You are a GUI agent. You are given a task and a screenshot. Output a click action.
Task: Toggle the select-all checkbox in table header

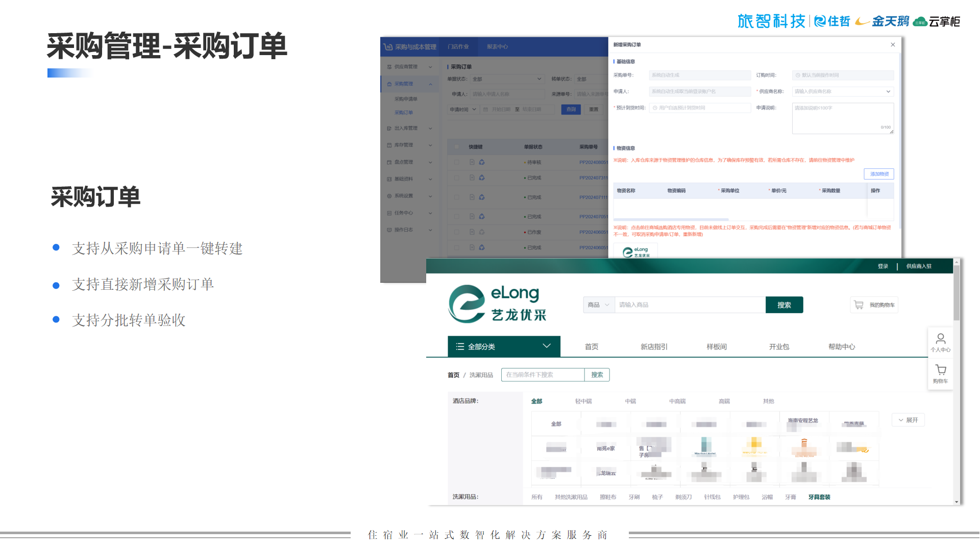[x=456, y=147]
